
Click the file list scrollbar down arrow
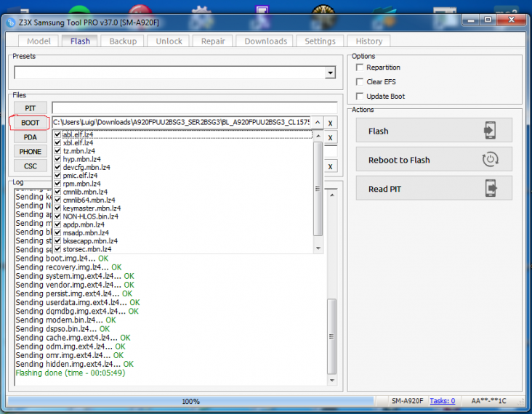(318, 248)
